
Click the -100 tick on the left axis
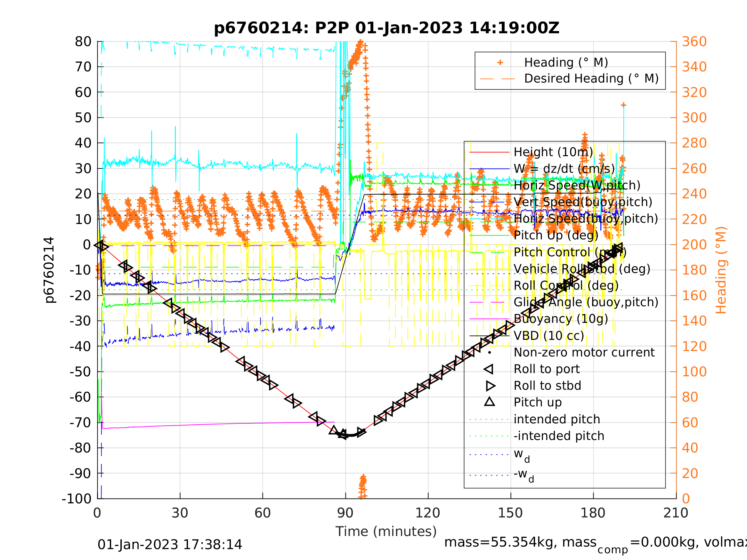point(77,499)
